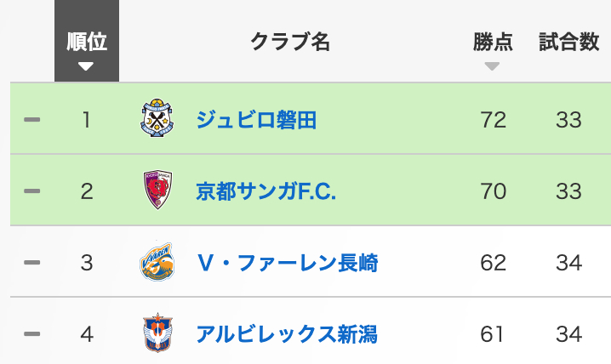Click the クラブ名 column header
Image resolution: width=611 pixels, height=364 pixels.
(289, 42)
